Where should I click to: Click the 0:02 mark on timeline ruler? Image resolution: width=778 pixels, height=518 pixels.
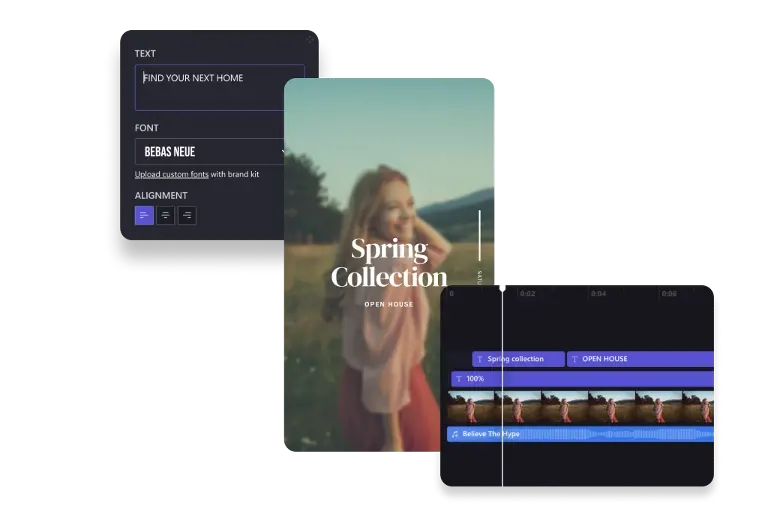[x=527, y=294]
